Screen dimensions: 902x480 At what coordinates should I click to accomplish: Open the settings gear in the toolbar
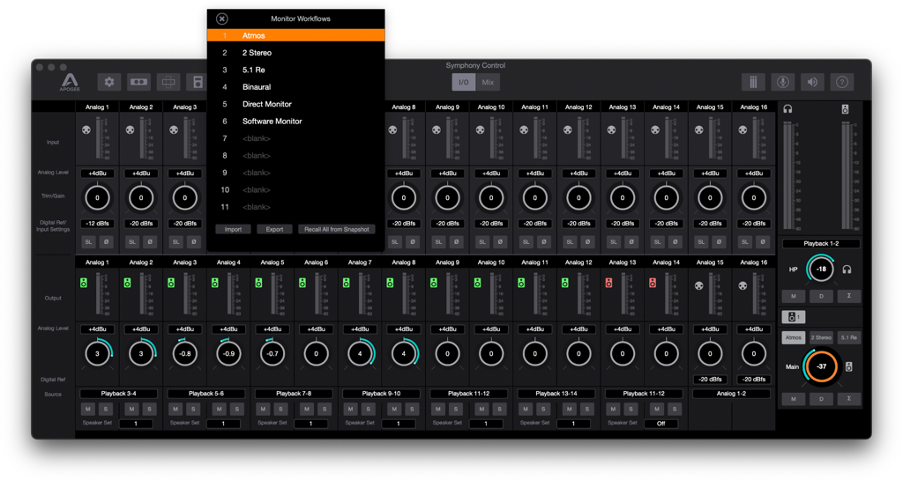point(109,82)
